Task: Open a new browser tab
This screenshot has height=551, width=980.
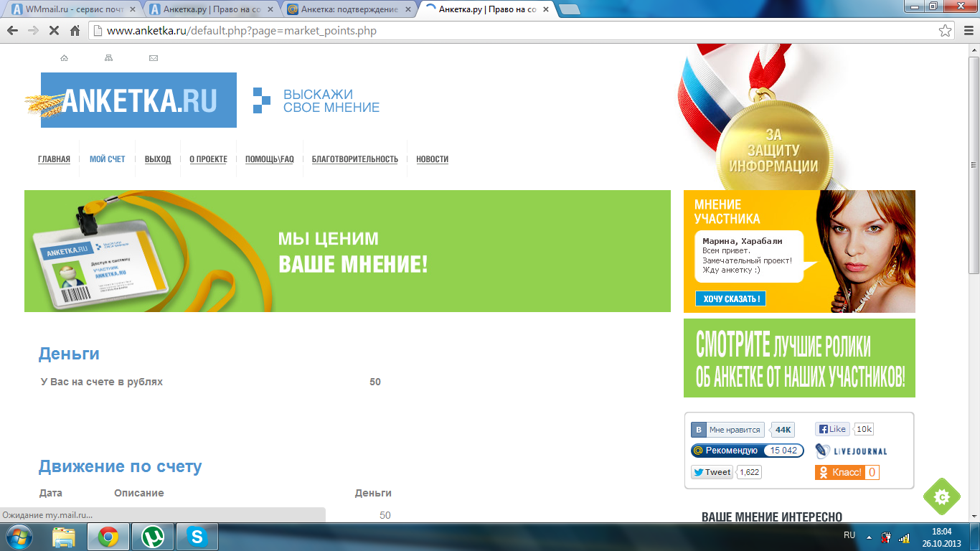Action: tap(569, 9)
